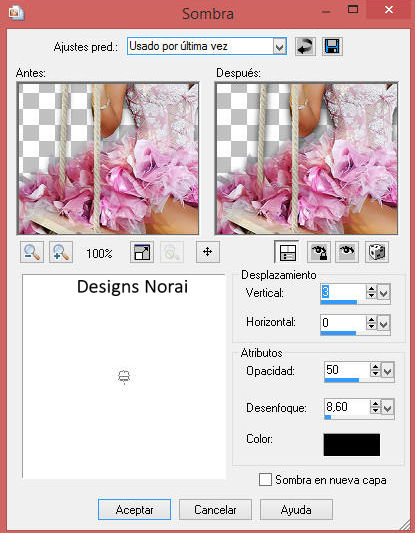Toggle the auto proof eye-with-lock icon
Image resolution: width=415 pixels, height=533 pixels.
coord(318,252)
